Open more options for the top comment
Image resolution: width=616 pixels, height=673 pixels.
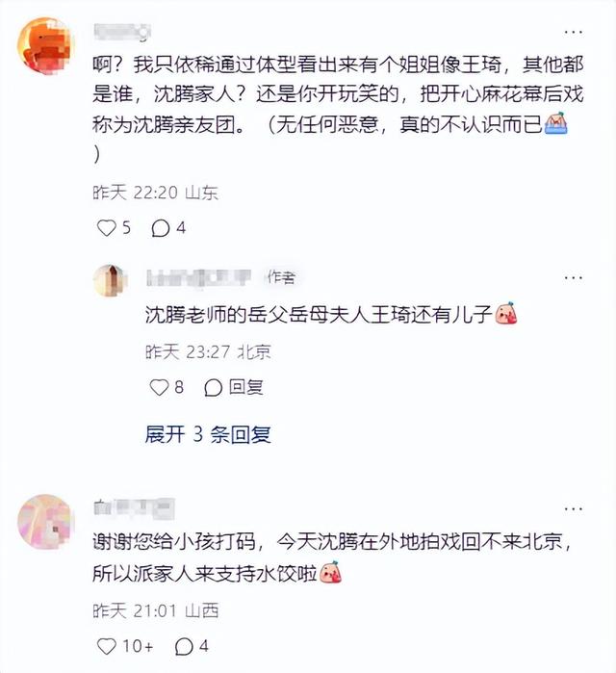coord(573,32)
